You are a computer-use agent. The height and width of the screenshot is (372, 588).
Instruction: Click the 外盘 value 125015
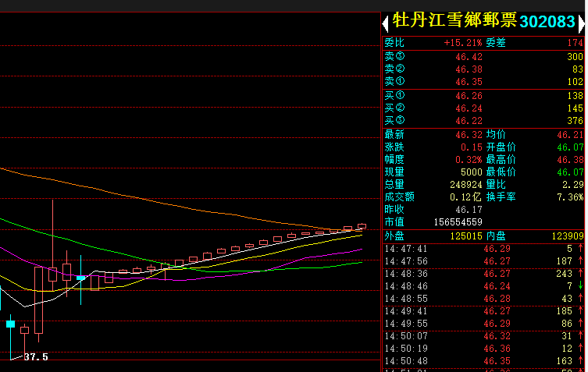[x=466, y=236]
